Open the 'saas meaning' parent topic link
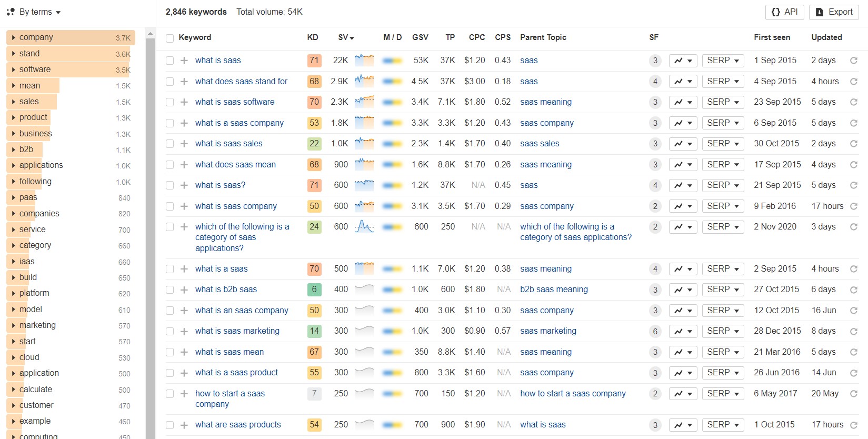Viewport: 868px width, 439px height. [545, 102]
